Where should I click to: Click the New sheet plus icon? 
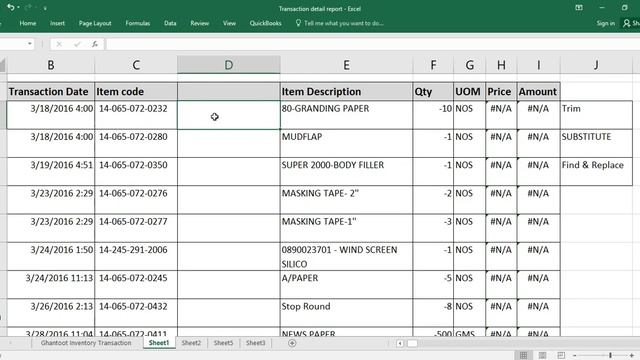292,343
